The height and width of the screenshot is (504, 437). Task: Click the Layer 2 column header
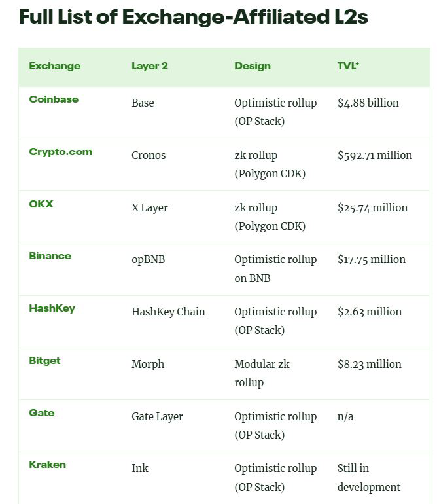tap(150, 66)
